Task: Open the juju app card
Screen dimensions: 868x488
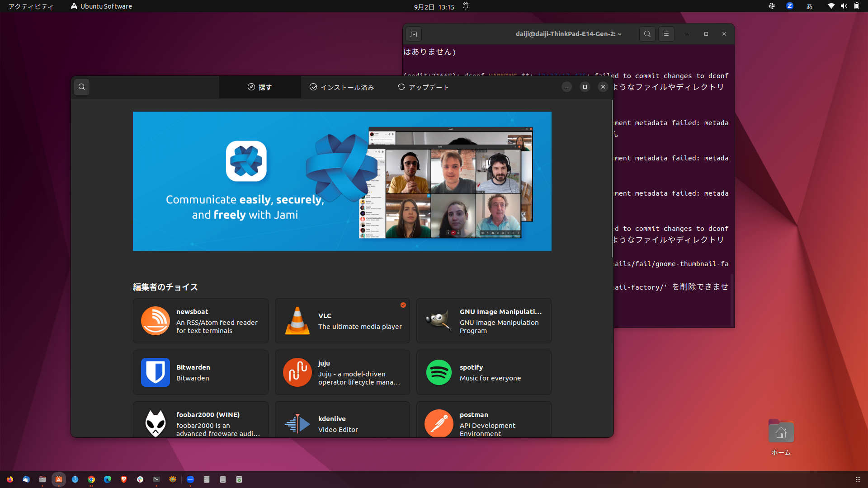Action: click(342, 372)
